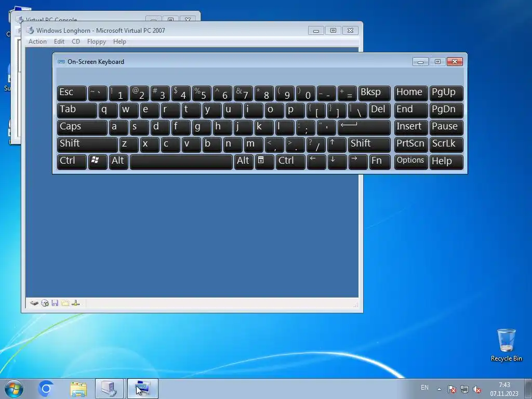Toggle the left Alt key on keyboard
The width and height of the screenshot is (532, 399).
coord(118,162)
